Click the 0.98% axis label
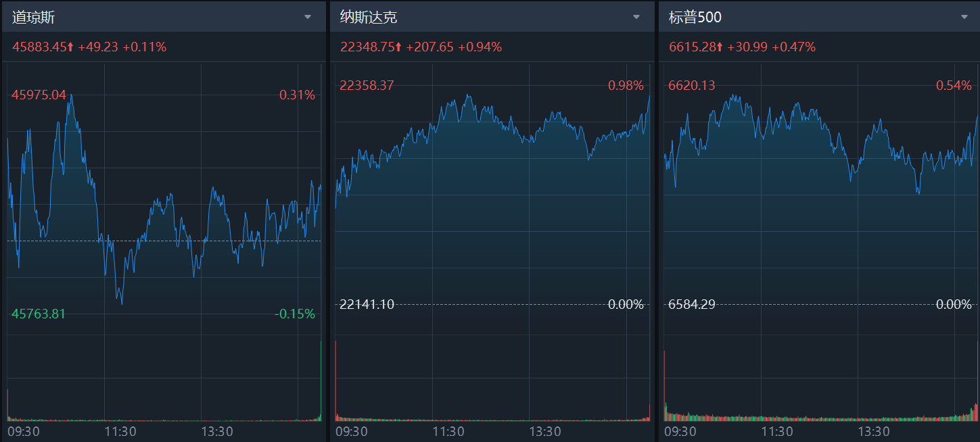Image resolution: width=980 pixels, height=442 pixels. pos(626,86)
